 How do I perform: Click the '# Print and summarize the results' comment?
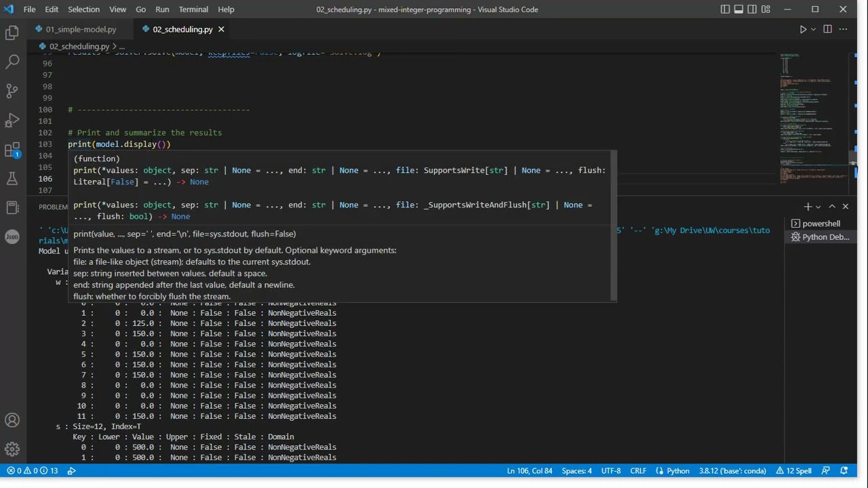tap(144, 133)
